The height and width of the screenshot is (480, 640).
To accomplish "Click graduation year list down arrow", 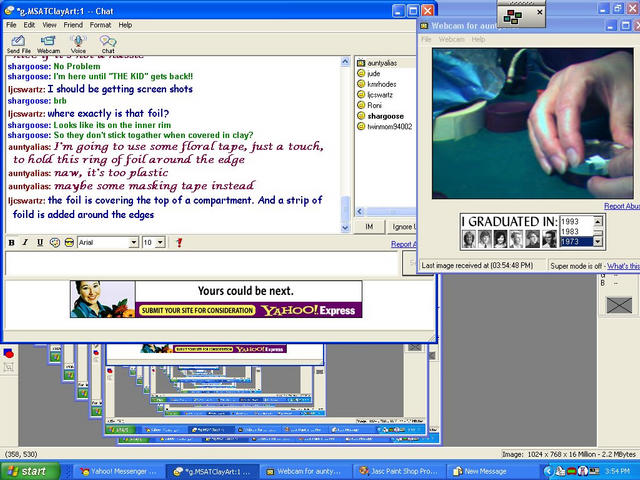I will (598, 242).
